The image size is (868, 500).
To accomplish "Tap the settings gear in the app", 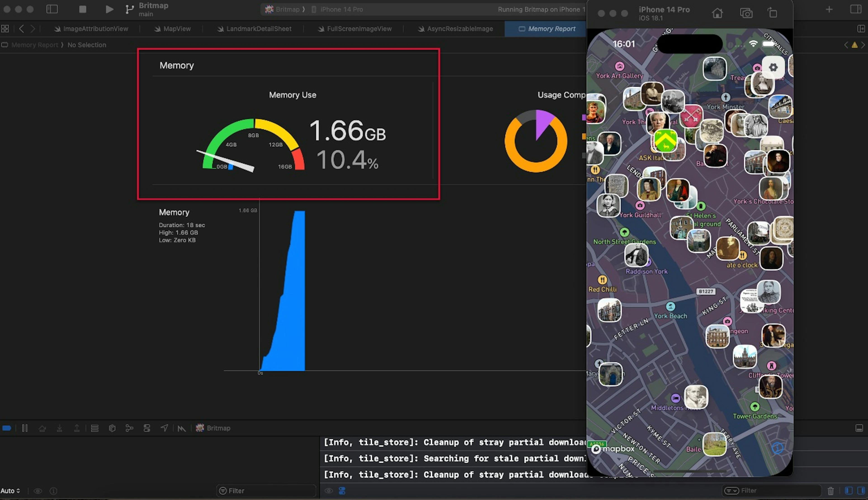I will coord(773,67).
